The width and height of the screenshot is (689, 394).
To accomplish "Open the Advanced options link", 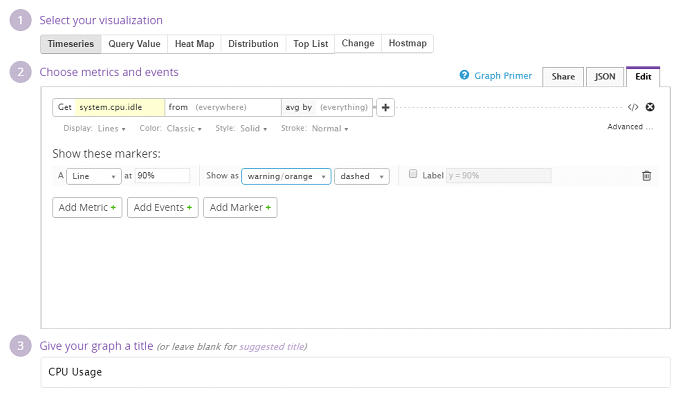I will (630, 127).
